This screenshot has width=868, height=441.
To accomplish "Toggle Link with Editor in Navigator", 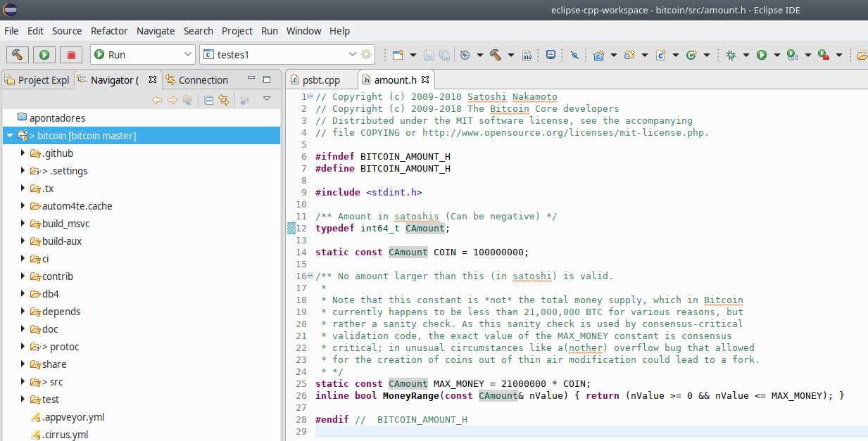I will [x=223, y=100].
